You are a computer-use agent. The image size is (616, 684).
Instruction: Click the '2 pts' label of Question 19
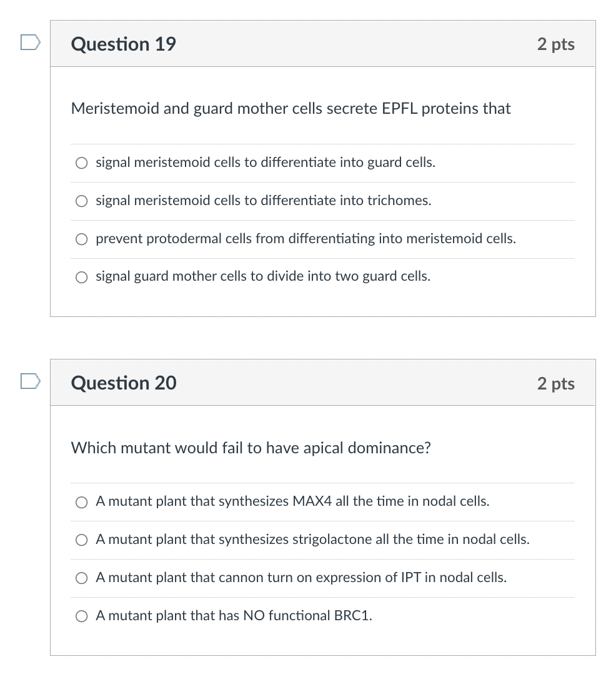pyautogui.click(x=556, y=44)
